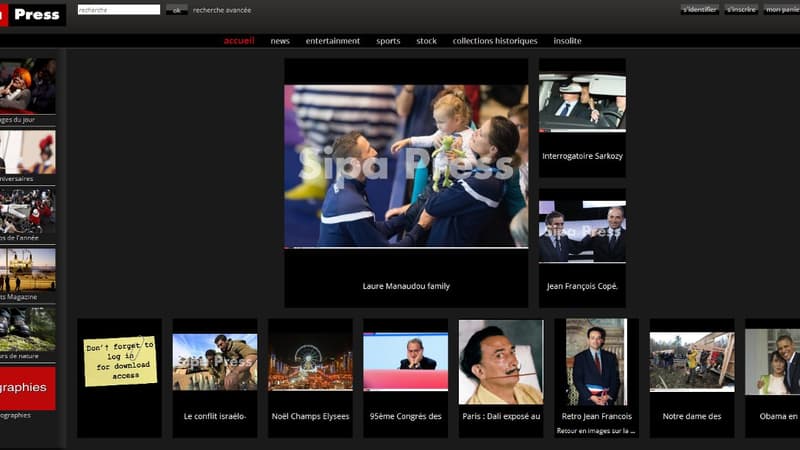Click the s'inscrire button

[x=741, y=9]
